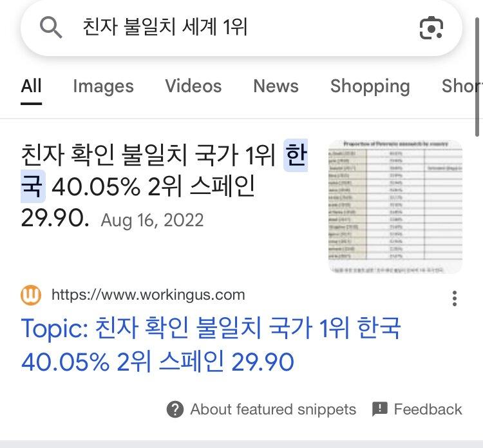Viewport: 483px width, 448px height.
Task: Open the Topic: 친자 확인 불일치 result link
Action: point(211,345)
